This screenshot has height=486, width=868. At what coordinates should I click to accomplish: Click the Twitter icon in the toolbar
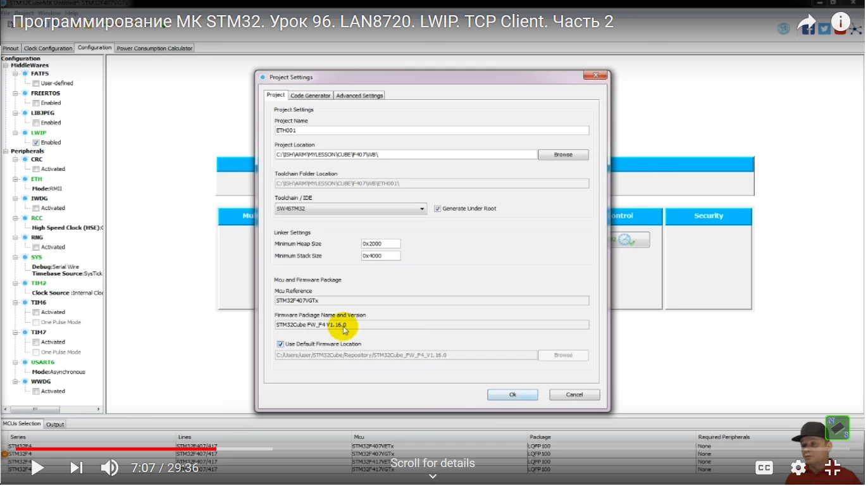point(824,28)
